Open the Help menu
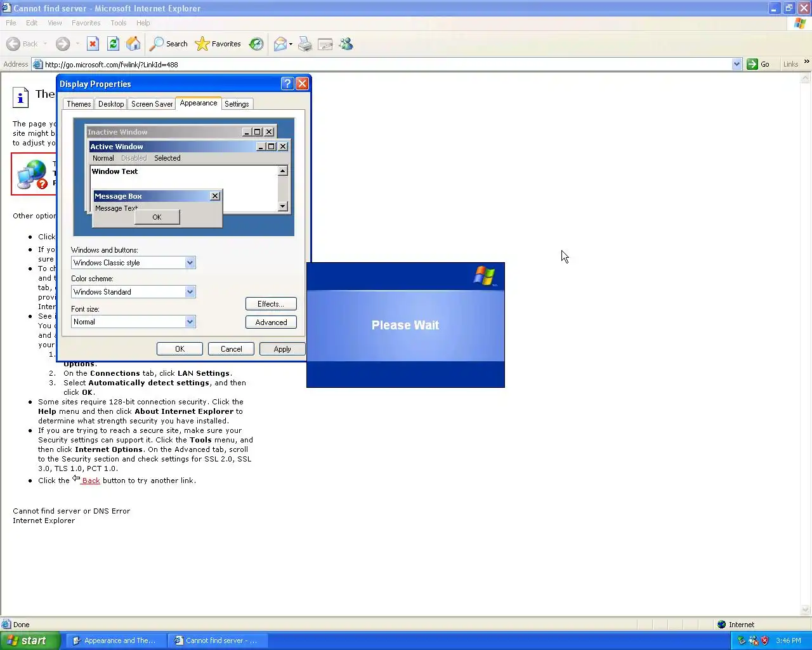This screenshot has width=812, height=650. pyautogui.click(x=143, y=23)
